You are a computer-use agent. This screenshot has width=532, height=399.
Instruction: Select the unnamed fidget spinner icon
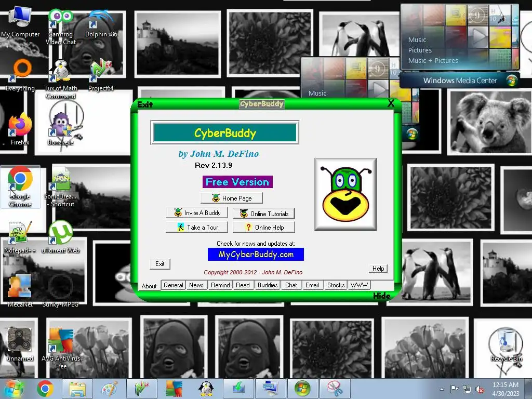click(20, 345)
